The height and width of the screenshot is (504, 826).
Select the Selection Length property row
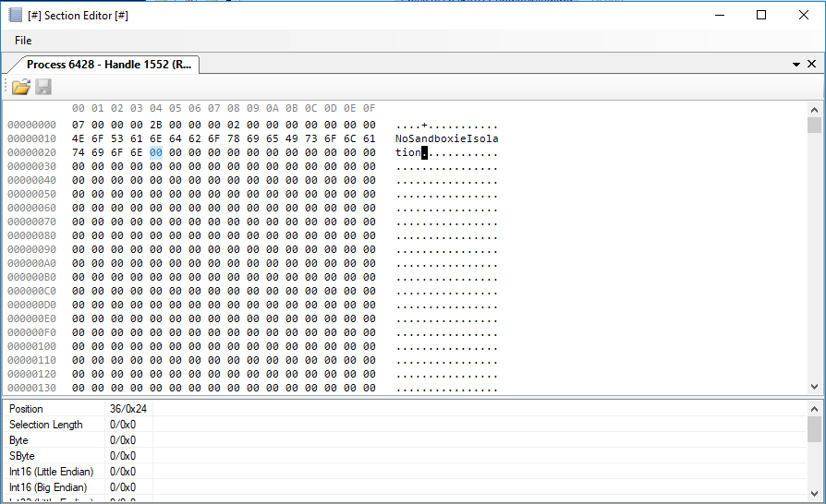coord(405,425)
